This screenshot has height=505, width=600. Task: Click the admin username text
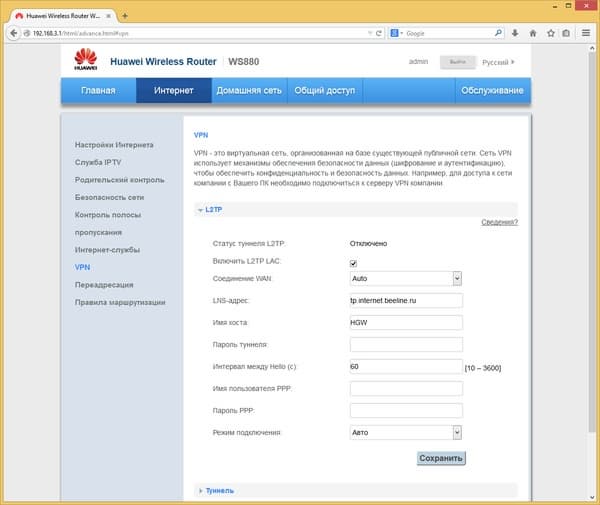[x=418, y=62]
